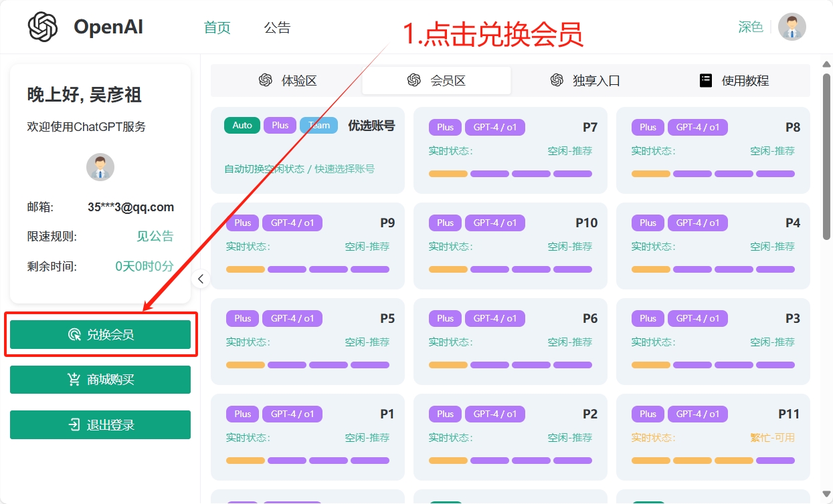Select account P6
The height and width of the screenshot is (504, 833).
point(511,342)
